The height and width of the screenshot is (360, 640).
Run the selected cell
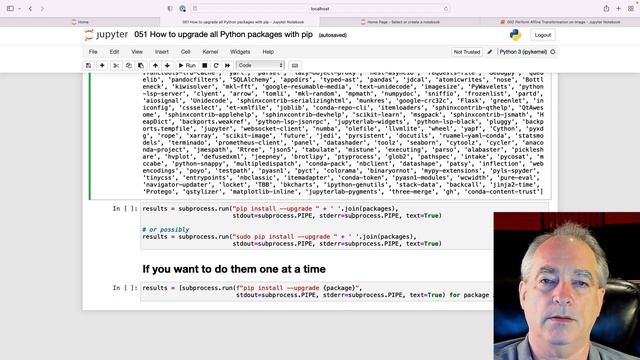187,65
